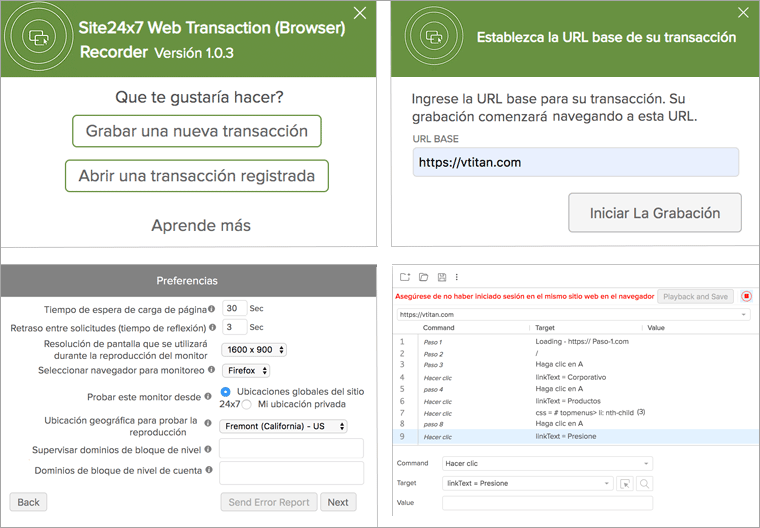
Task: Click Iniciar La Grabación button
Action: coord(655,213)
